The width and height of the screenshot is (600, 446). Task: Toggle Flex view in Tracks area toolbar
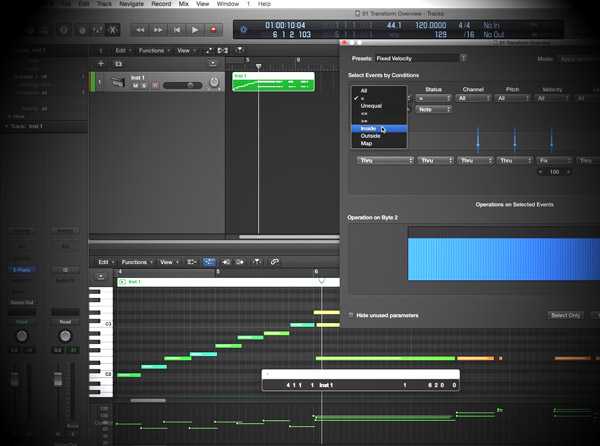point(223,50)
